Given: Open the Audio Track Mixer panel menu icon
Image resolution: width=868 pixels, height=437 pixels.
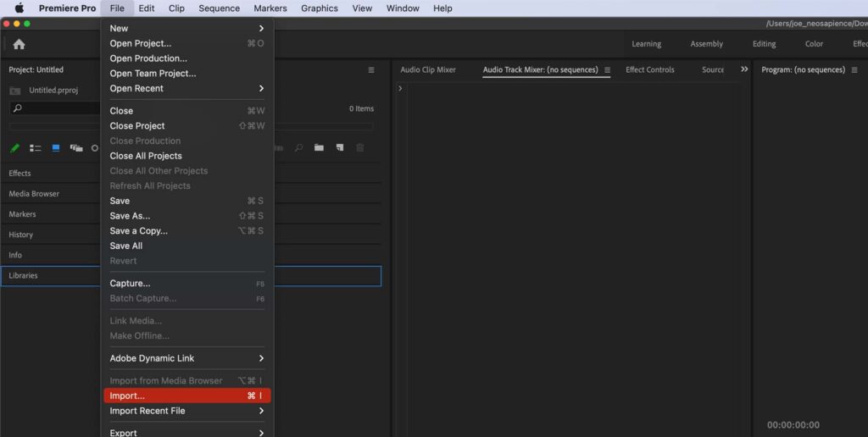Looking at the screenshot, I should (607, 70).
